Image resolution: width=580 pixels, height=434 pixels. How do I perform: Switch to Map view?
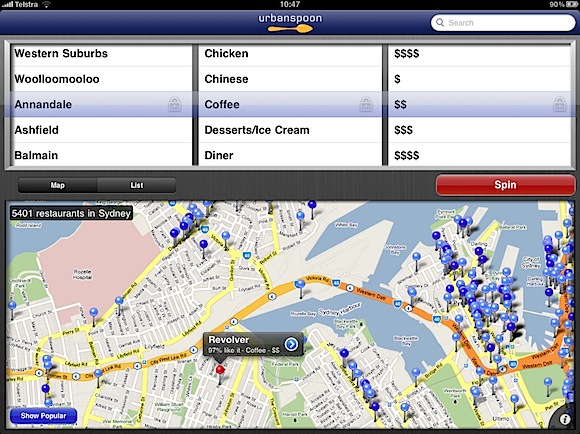point(57,185)
